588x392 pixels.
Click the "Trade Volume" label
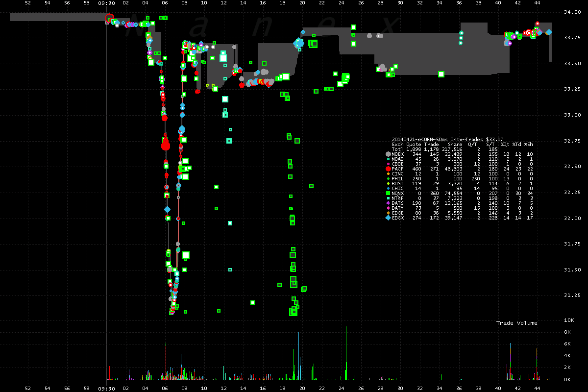(516, 323)
